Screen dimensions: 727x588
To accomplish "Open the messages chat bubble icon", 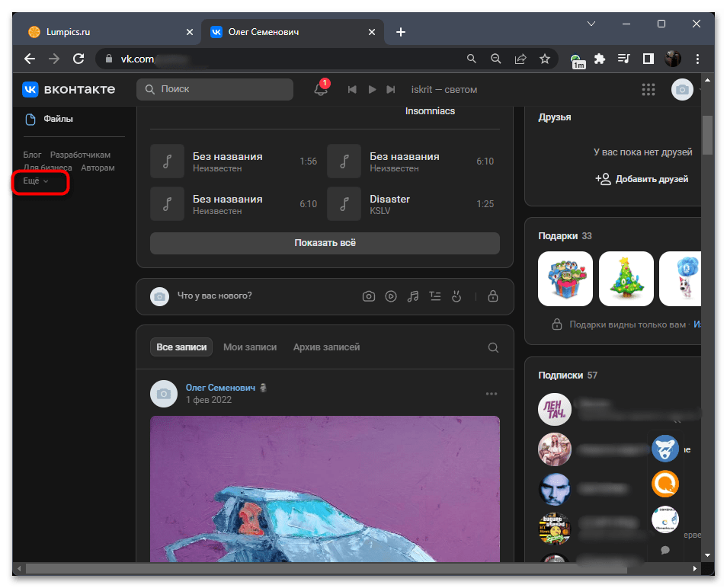I will click(x=665, y=550).
